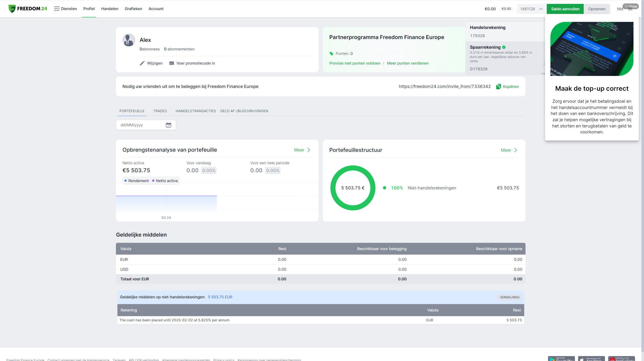
Task: Click the Saldo aanvullen button
Action: coord(565,9)
